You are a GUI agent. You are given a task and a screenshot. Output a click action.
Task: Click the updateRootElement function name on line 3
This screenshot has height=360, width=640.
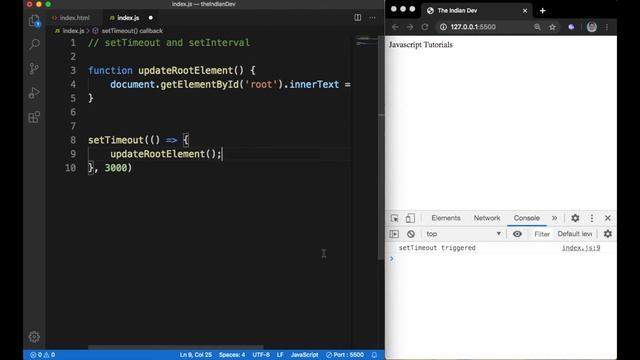(x=185, y=70)
